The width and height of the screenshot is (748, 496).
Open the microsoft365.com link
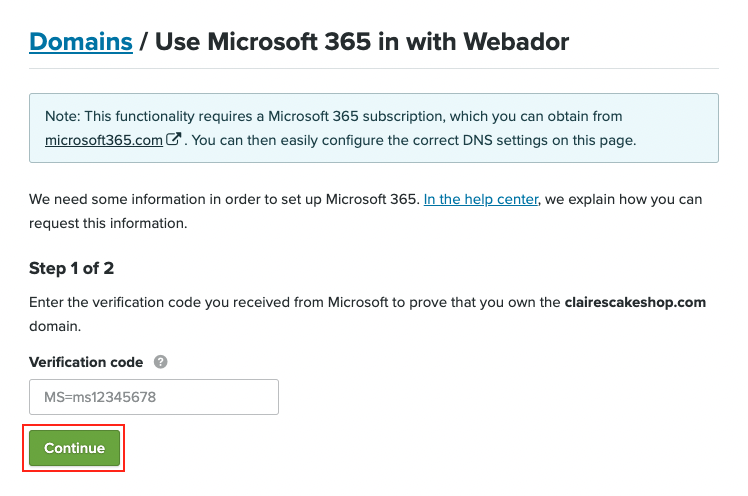tap(104, 140)
